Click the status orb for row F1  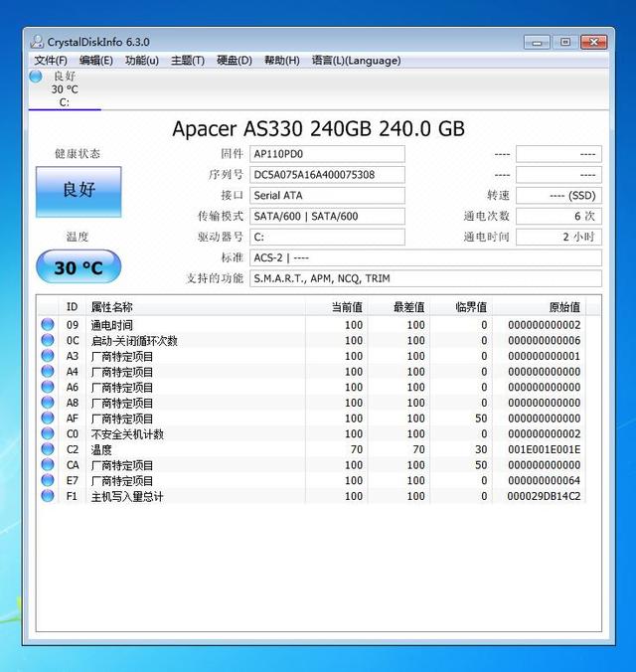click(x=48, y=495)
